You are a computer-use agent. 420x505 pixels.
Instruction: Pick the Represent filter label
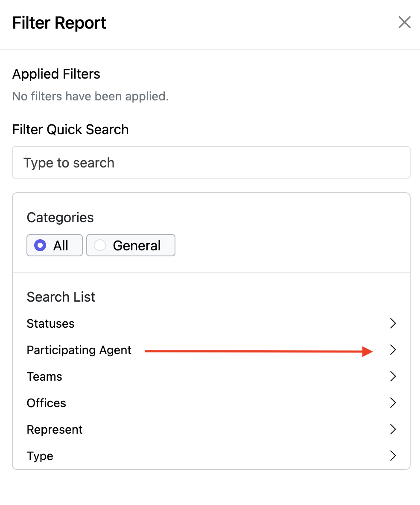[x=55, y=429]
